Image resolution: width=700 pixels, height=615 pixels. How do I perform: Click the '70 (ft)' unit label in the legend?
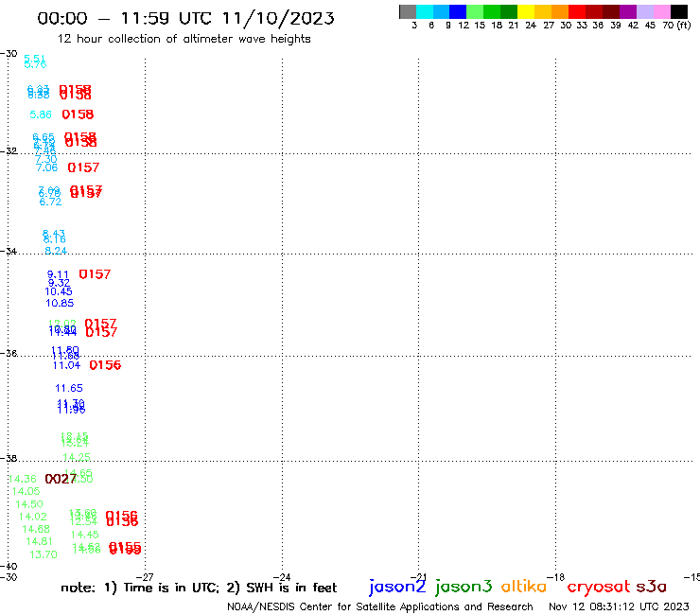click(x=676, y=25)
